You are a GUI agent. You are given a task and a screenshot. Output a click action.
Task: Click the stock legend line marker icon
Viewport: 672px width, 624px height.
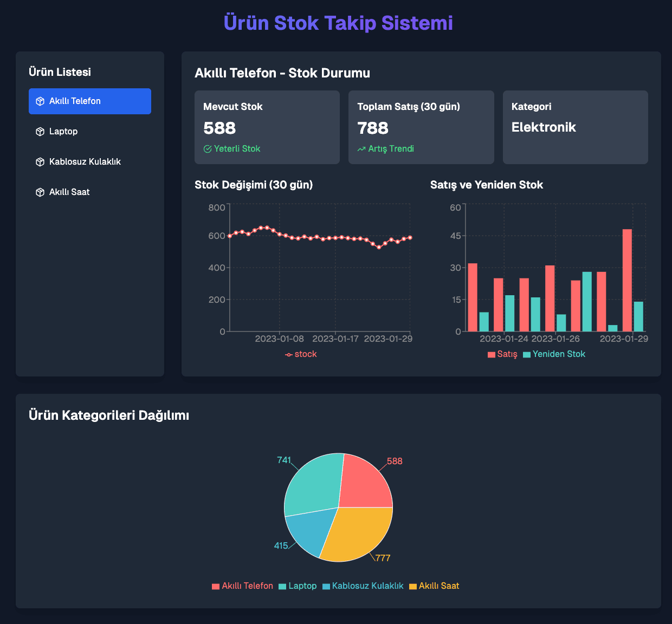tap(289, 355)
